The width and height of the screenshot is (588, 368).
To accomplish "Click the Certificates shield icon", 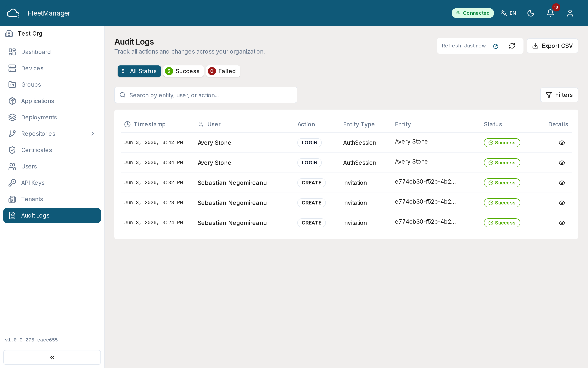I will pyautogui.click(x=12, y=150).
